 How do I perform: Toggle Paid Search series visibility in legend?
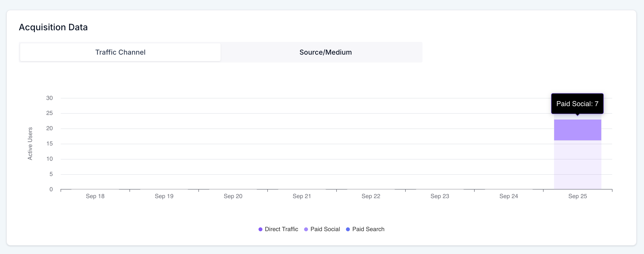(348, 229)
